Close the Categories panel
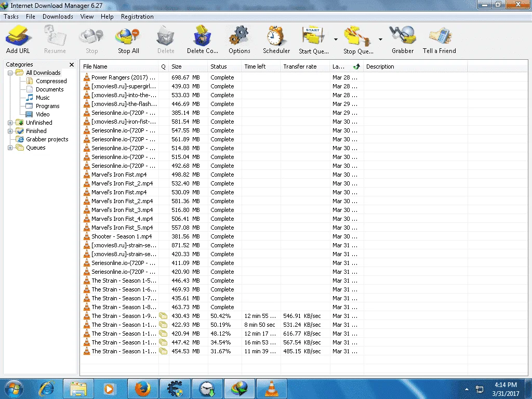The width and height of the screenshot is (532, 399). tap(72, 64)
